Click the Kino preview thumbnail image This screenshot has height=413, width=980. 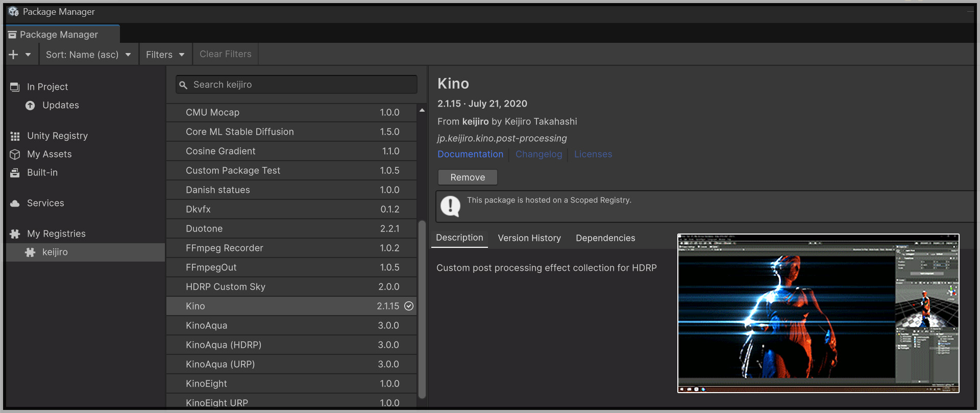(x=818, y=313)
